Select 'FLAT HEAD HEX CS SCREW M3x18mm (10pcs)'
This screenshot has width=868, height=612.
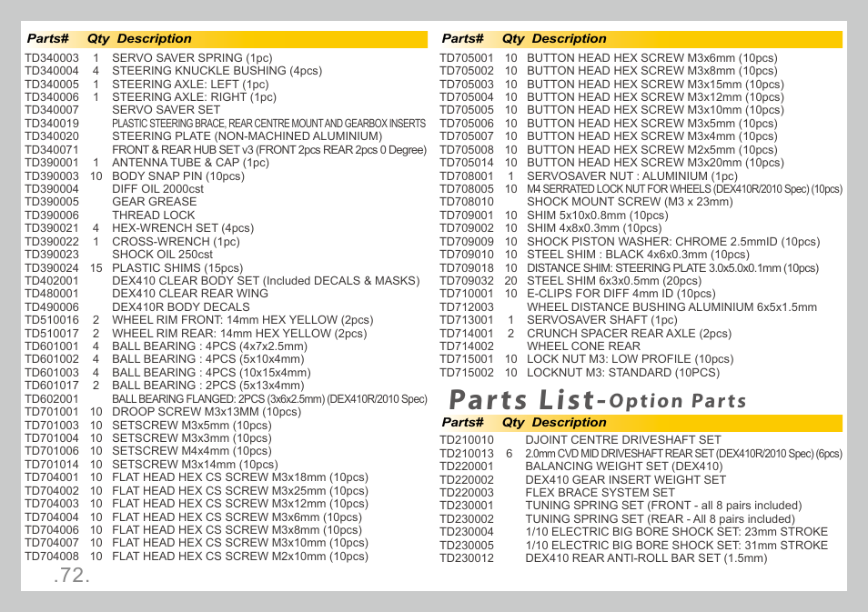[239, 477]
